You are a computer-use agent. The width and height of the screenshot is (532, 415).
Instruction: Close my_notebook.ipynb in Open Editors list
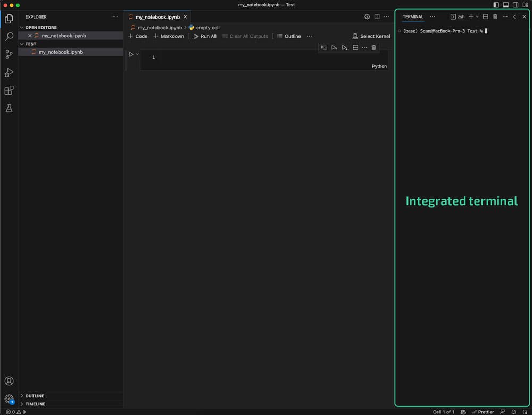click(30, 36)
